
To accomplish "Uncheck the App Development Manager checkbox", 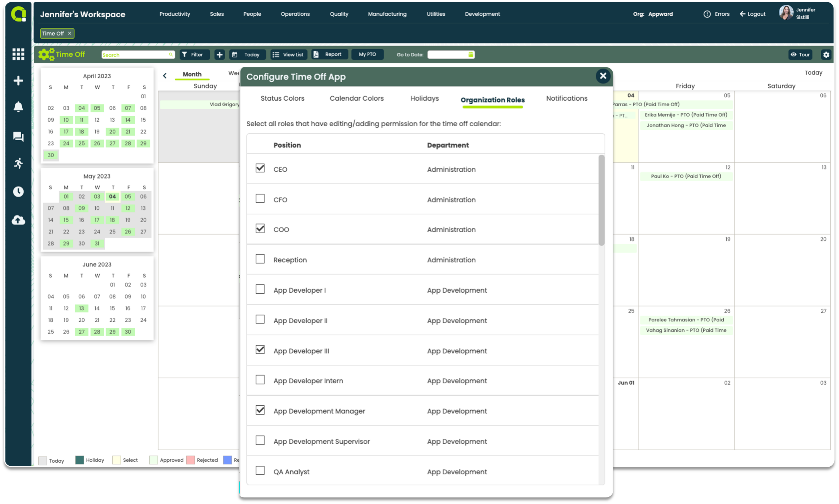I will (x=260, y=410).
